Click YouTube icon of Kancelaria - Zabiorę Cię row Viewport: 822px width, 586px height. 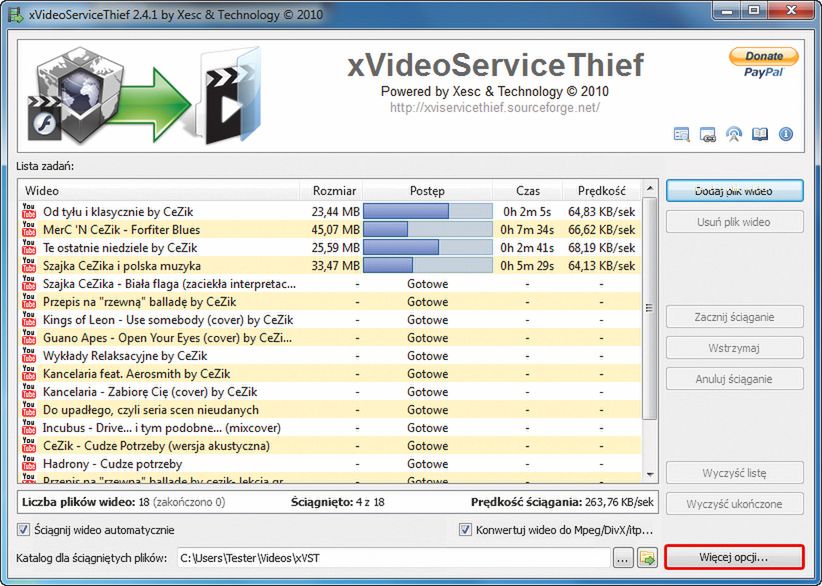tap(29, 391)
